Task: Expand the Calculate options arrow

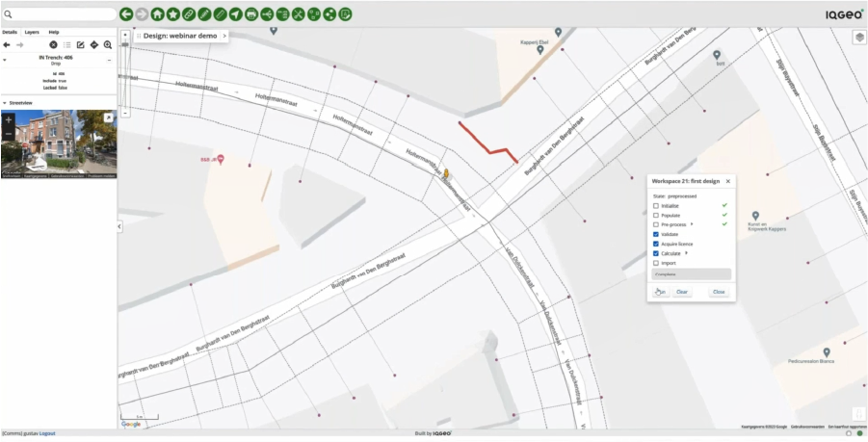Action: pyautogui.click(x=687, y=253)
